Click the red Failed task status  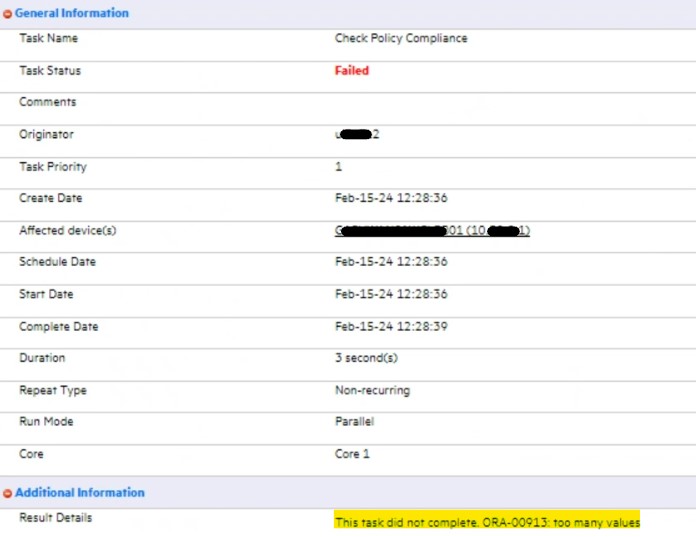pyautogui.click(x=352, y=71)
